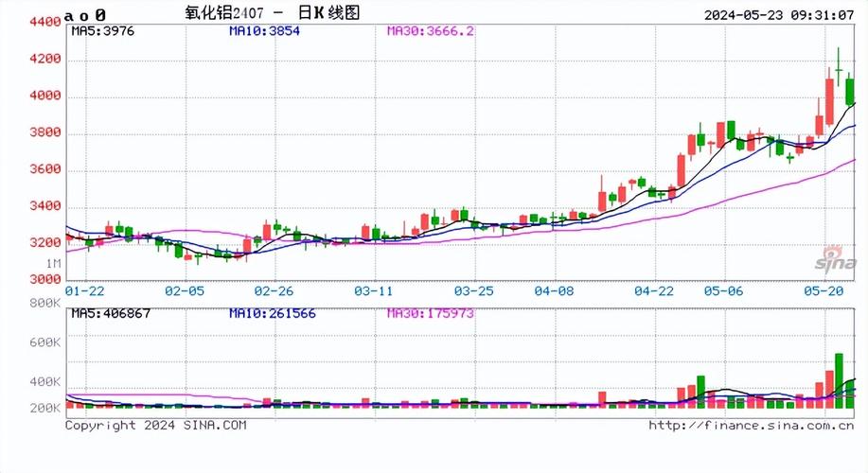This screenshot has height=473, width=868.
Task: Click the volume label MA10:261566
Action: point(273,314)
